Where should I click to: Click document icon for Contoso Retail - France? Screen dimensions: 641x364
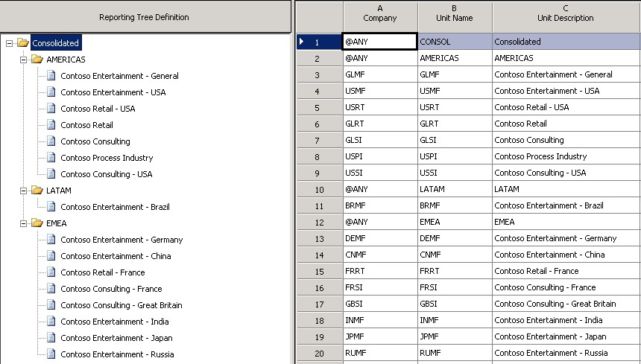point(51,272)
